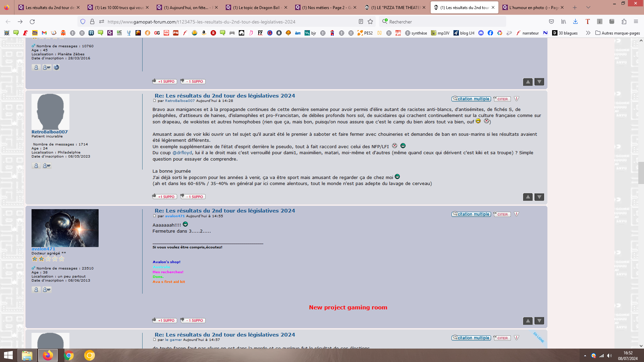Close the active Les résultats tab
This screenshot has width=644, height=362.
point(493,7)
